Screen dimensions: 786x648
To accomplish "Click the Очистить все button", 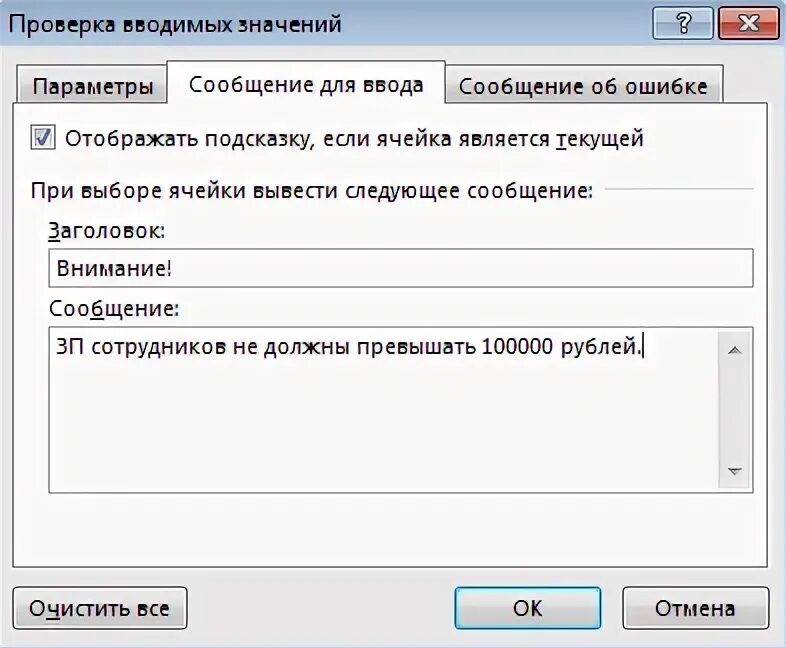I will click(100, 608).
